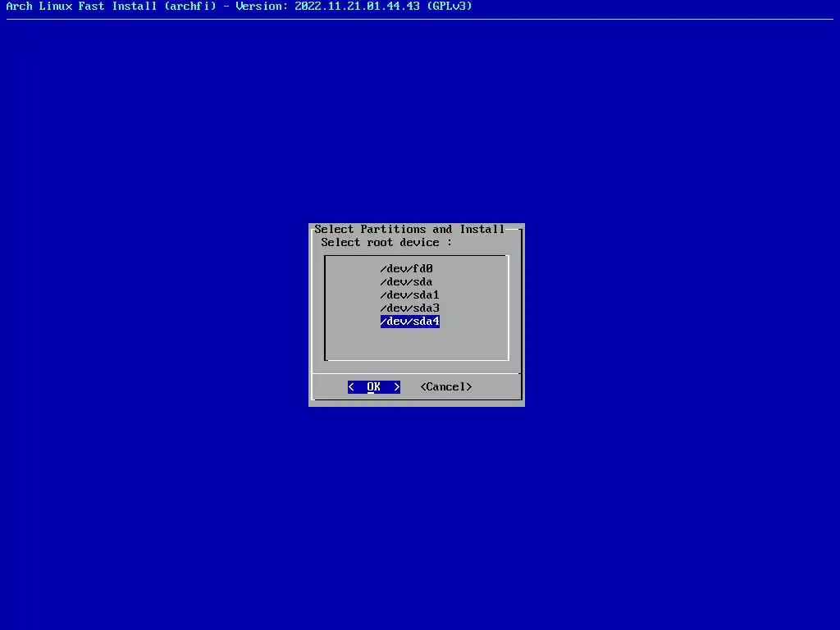Confirm selection with the OK button
The image size is (840, 630).
coord(374,387)
